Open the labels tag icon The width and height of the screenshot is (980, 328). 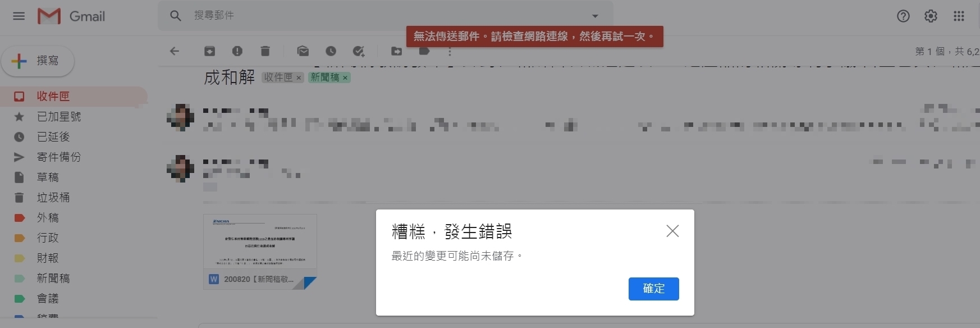pos(424,51)
